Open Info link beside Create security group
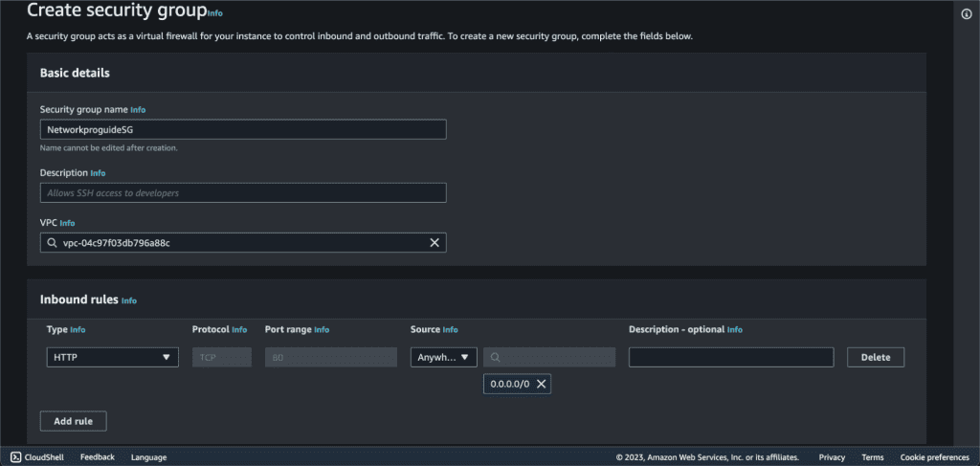Image resolution: width=980 pixels, height=466 pixels. (214, 13)
